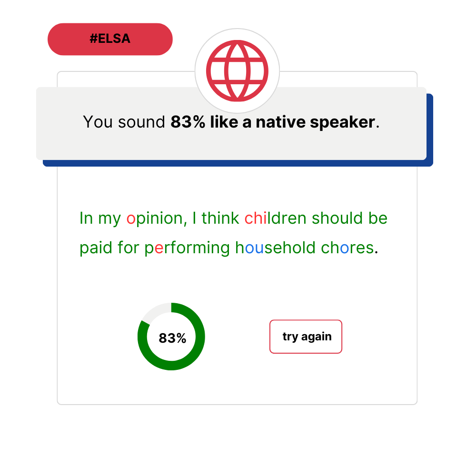Viewport: 476px width, 476px height.
Task: Click the word "paid" in the sentence
Action: pos(96,248)
